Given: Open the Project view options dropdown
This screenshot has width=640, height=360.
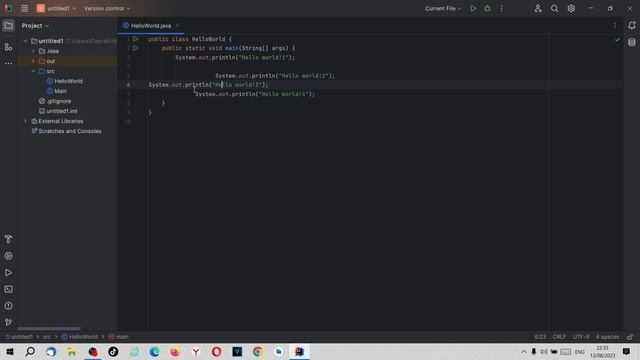Looking at the screenshot, I should point(35,26).
